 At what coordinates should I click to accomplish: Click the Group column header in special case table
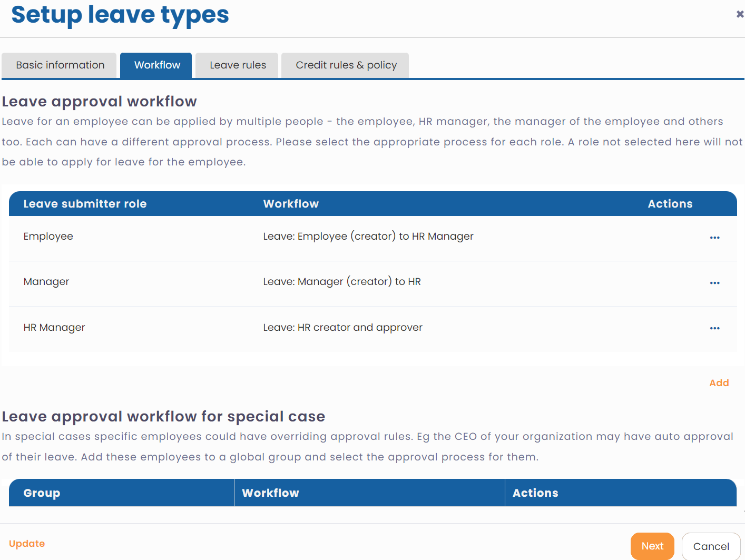(x=42, y=493)
